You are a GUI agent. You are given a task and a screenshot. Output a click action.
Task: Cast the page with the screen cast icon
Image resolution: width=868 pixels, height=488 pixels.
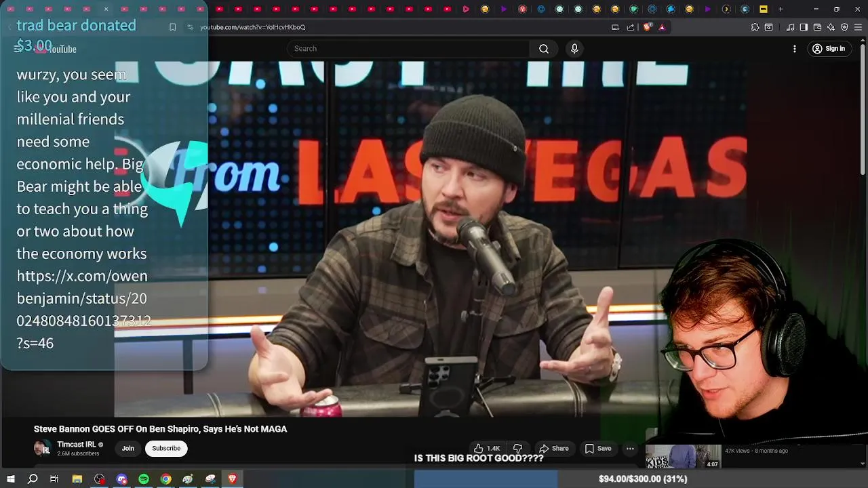pos(615,27)
